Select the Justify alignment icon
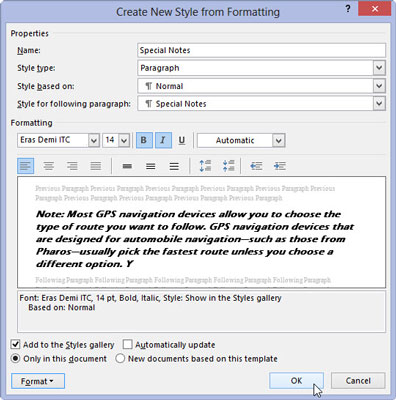The image size is (396, 400). tap(96, 166)
